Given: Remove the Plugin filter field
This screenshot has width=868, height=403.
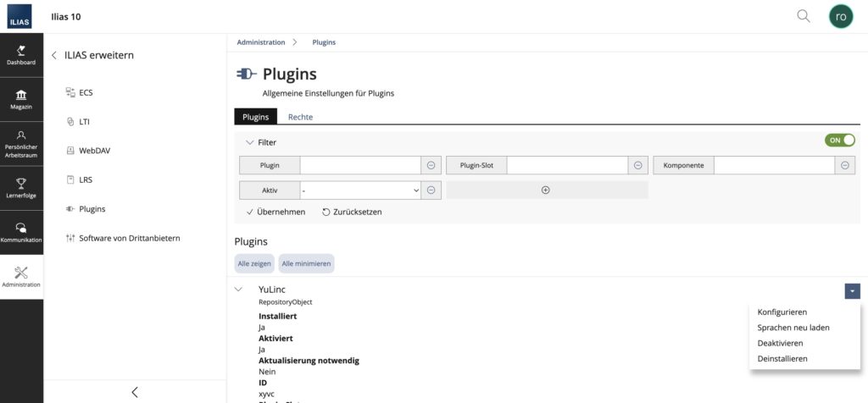Looking at the screenshot, I should pyautogui.click(x=431, y=166).
